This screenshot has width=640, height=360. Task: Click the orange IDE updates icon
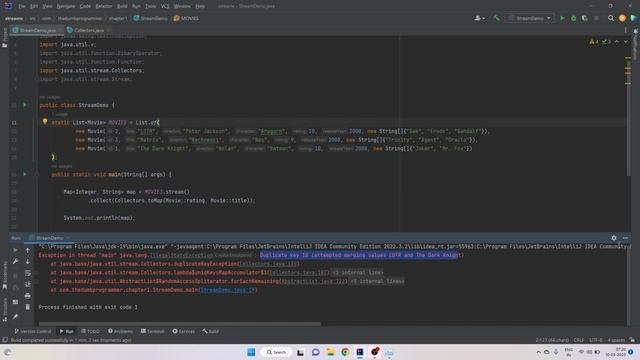pyautogui.click(x=622, y=18)
